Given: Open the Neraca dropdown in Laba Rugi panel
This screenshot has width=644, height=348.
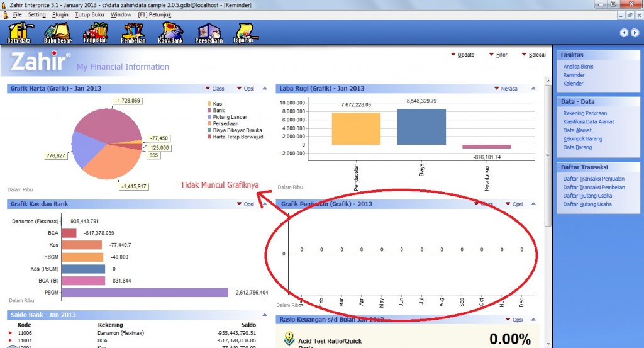Looking at the screenshot, I should 505,89.
